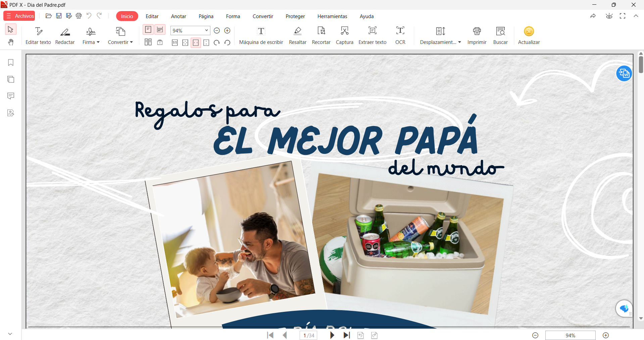Click the Redactar tool
The width and height of the screenshot is (644, 340).
[65, 35]
